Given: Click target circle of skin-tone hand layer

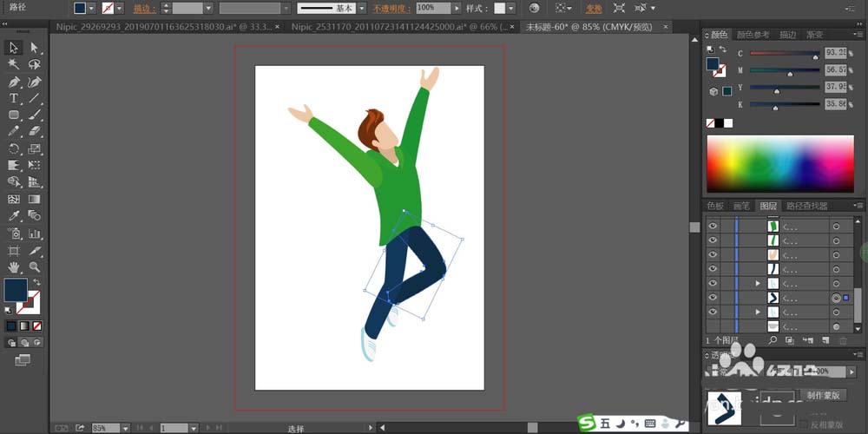Looking at the screenshot, I should click(836, 255).
